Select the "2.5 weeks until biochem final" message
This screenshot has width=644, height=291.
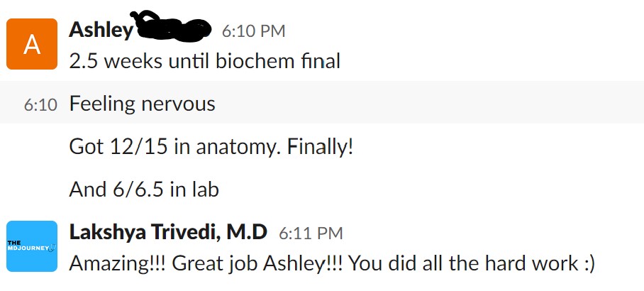[x=204, y=61]
